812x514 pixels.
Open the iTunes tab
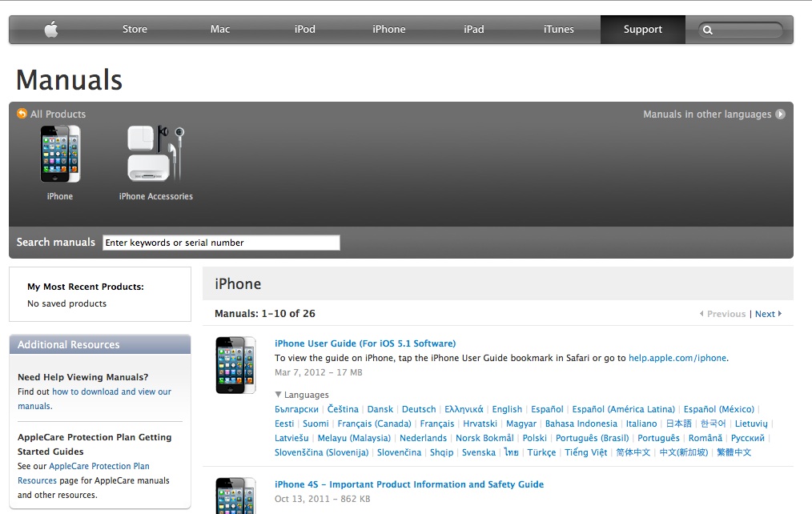559,30
